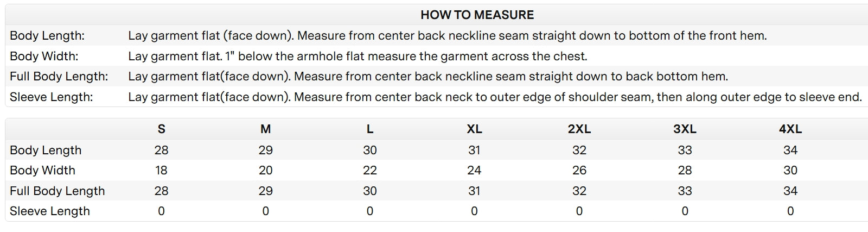Click the 4XL size column header

(790, 129)
